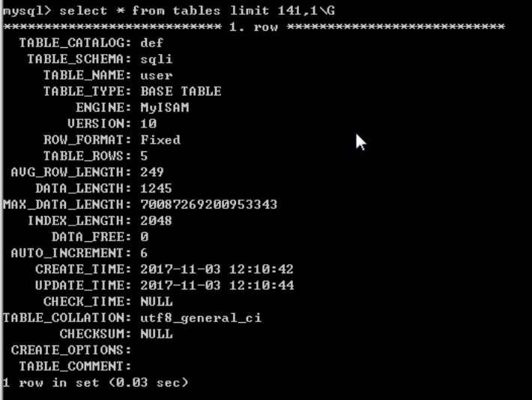The image size is (532, 400).
Task: Click the ROW_FORMAT value Fixed
Action: point(160,140)
